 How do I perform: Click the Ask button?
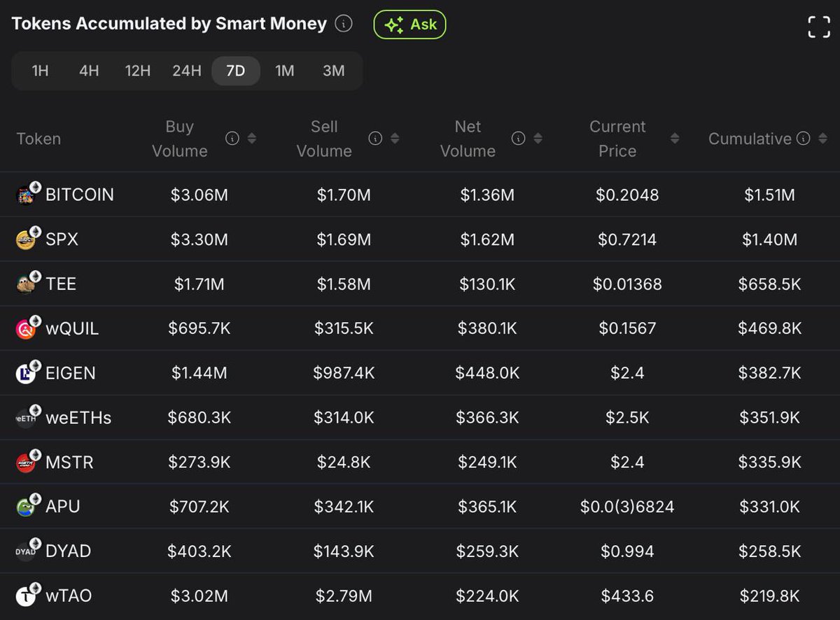[x=410, y=23]
